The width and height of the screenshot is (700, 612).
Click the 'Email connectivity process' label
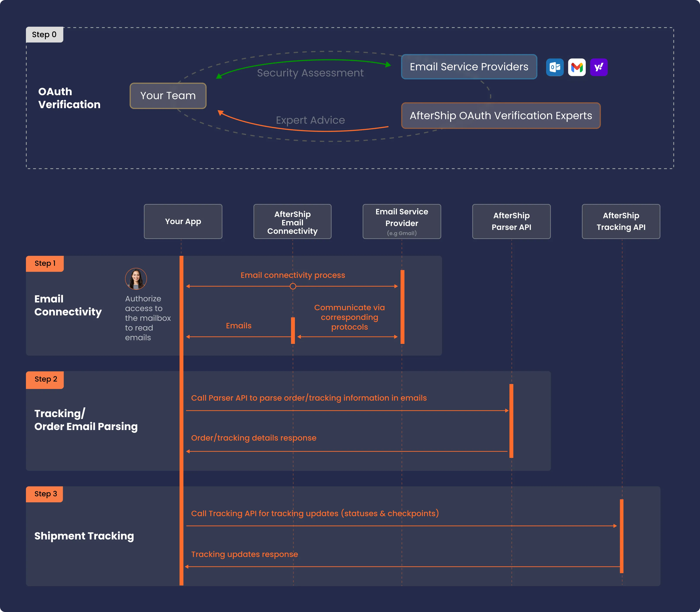click(x=293, y=275)
